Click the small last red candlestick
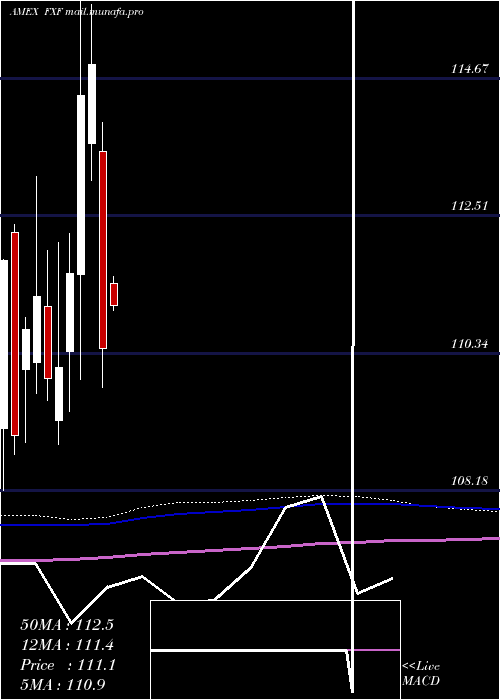Viewport: 500px width, 700px height. (x=114, y=294)
